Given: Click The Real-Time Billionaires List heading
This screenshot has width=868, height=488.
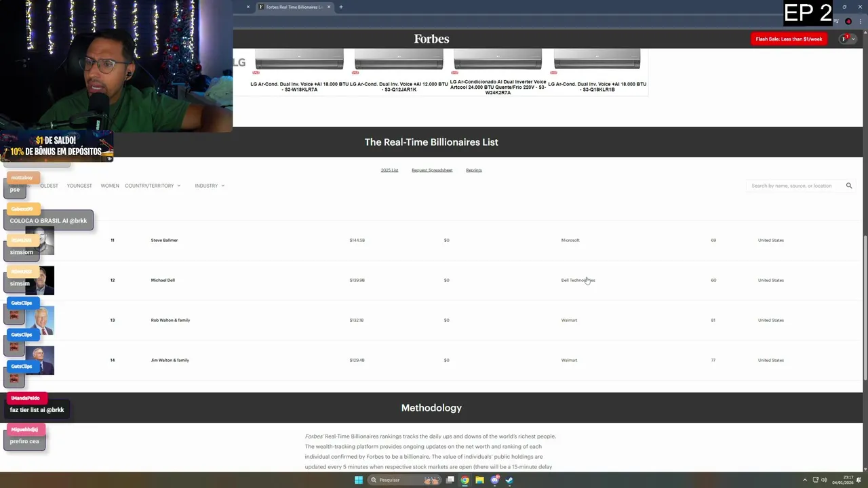Looking at the screenshot, I should tap(431, 142).
